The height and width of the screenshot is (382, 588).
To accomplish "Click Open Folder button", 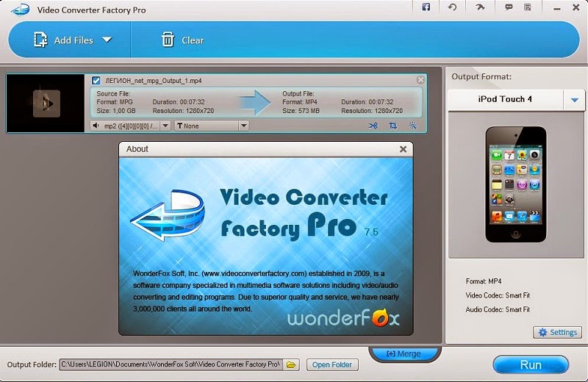I will (x=332, y=364).
